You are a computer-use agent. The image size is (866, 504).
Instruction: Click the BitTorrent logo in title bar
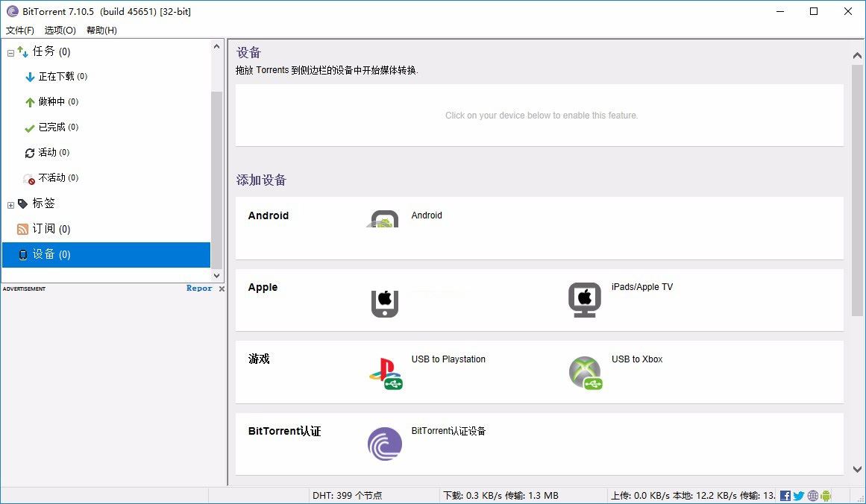tap(12, 11)
